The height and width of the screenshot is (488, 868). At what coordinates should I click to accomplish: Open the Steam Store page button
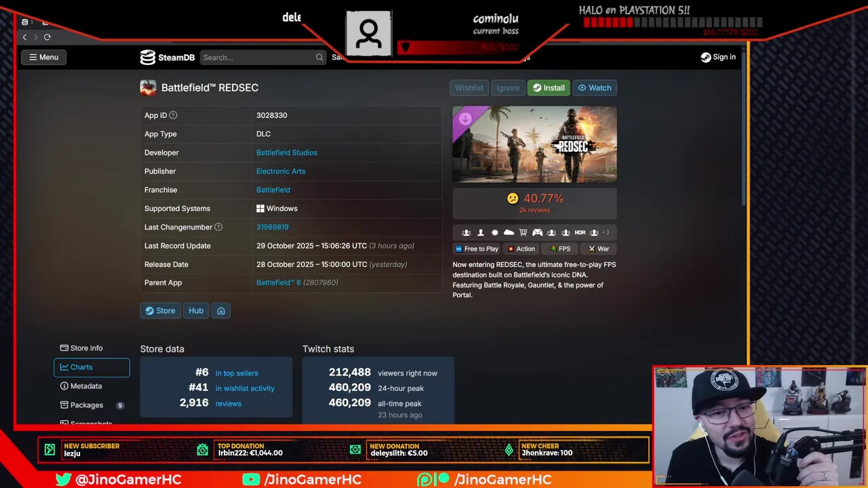(x=160, y=310)
